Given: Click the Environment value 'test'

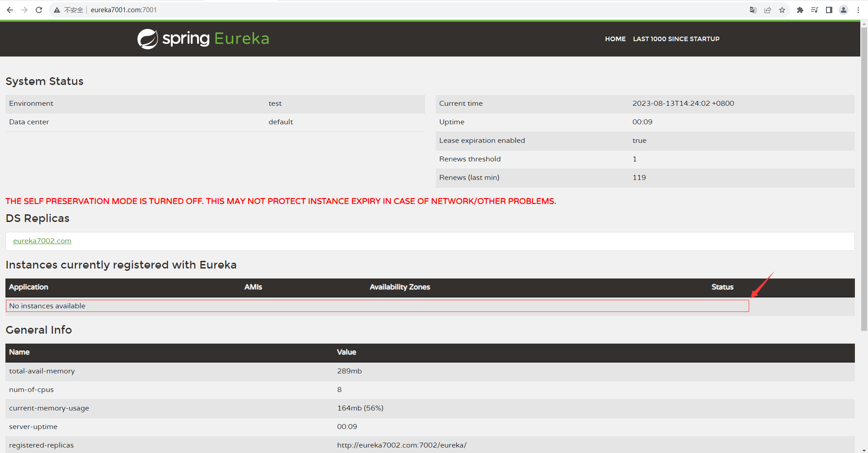Looking at the screenshot, I should click(x=275, y=104).
